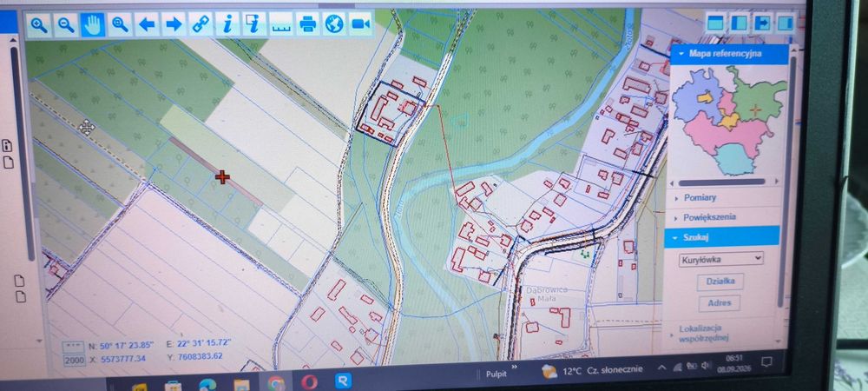Activate the pan hand tool
The width and height of the screenshot is (868, 391).
point(93,25)
